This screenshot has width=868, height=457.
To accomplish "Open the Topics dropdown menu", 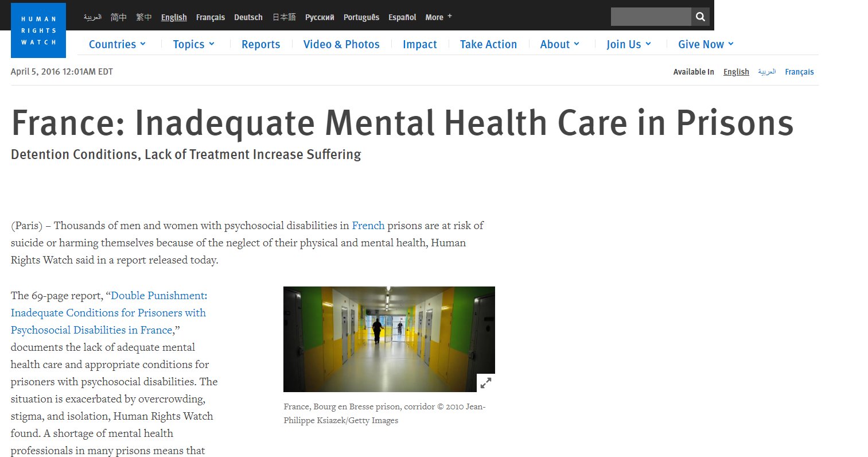I will point(194,44).
